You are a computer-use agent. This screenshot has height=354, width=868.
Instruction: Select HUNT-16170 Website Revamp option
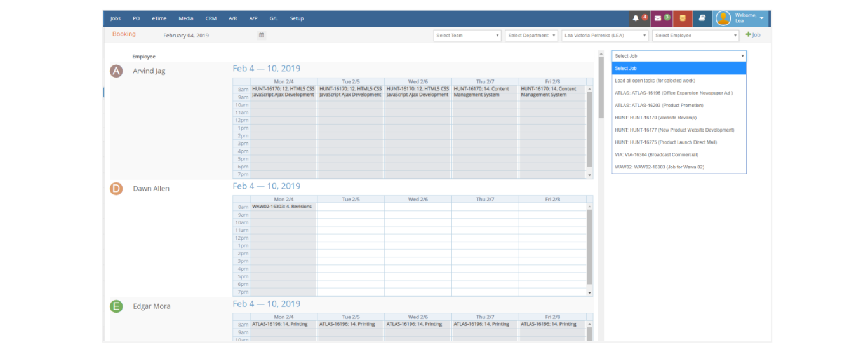coord(679,118)
